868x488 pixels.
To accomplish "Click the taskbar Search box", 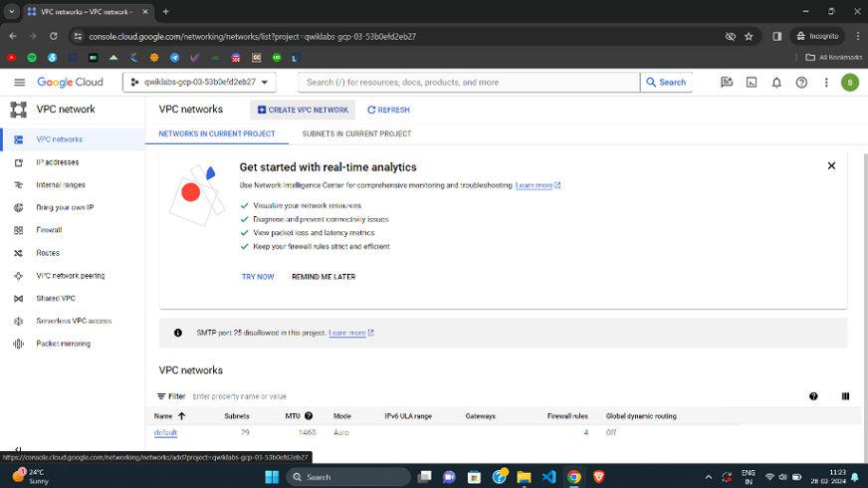I will point(348,477).
